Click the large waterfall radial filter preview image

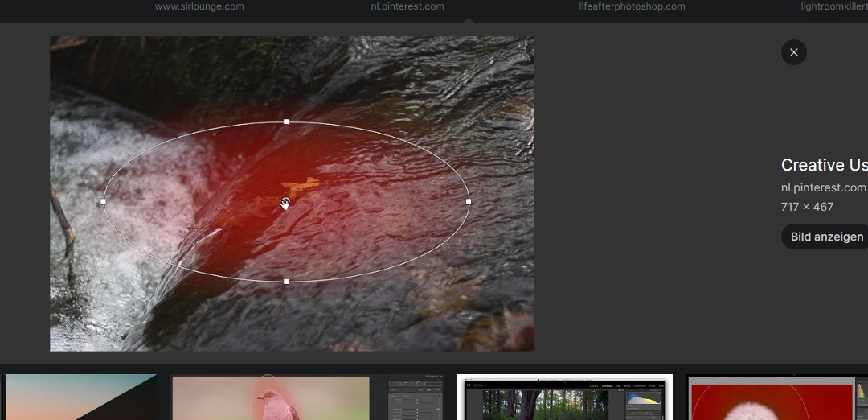coord(292,193)
